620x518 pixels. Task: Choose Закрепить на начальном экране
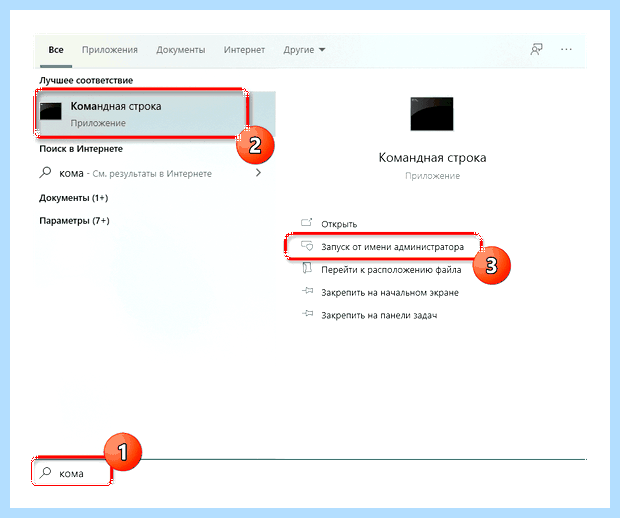tap(390, 293)
